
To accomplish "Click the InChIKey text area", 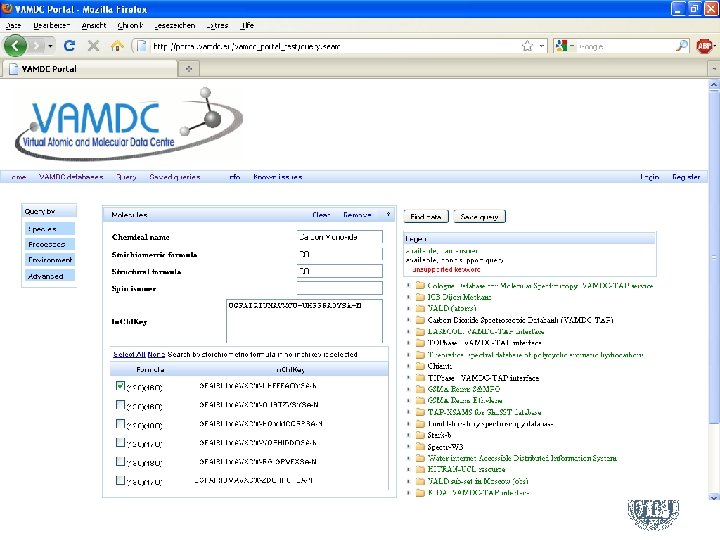I will click(x=304, y=321).
